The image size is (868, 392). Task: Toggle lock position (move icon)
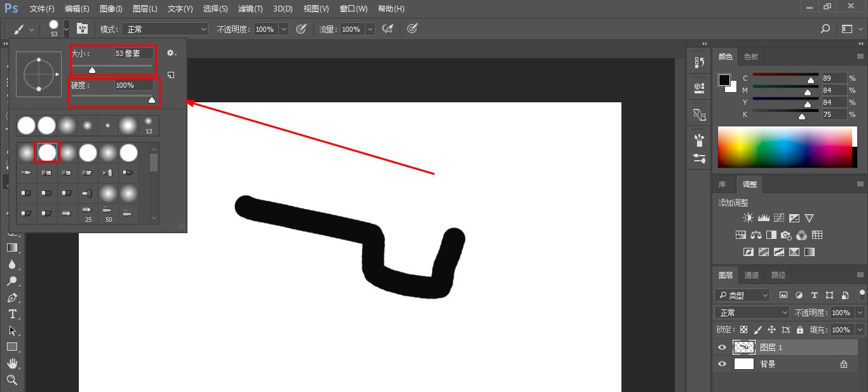click(x=771, y=330)
